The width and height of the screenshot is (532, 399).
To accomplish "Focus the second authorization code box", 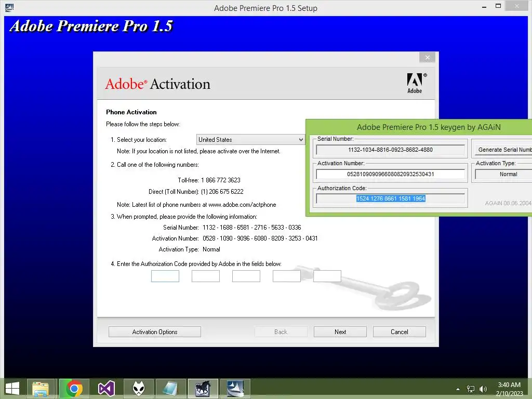I will 206,276.
